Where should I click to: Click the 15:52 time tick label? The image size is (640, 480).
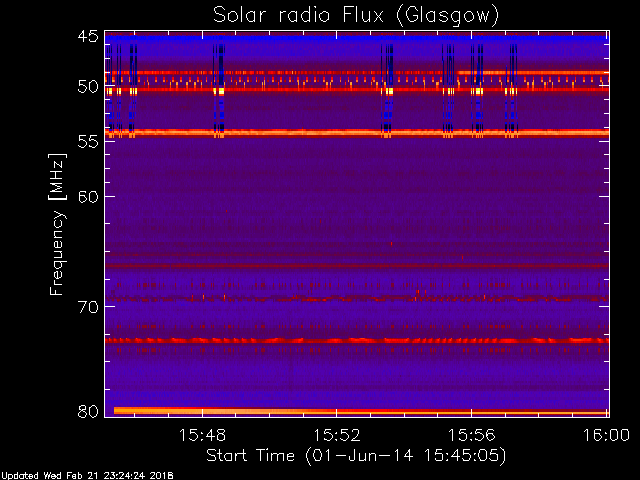[x=337, y=435]
